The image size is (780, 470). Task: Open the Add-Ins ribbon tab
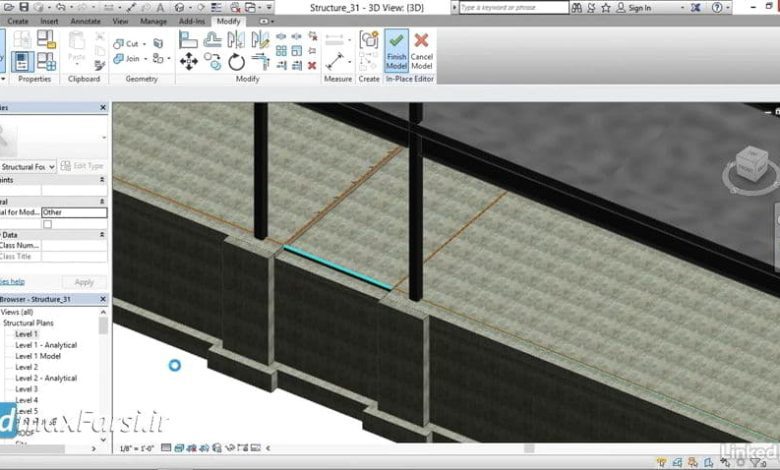tap(192, 21)
